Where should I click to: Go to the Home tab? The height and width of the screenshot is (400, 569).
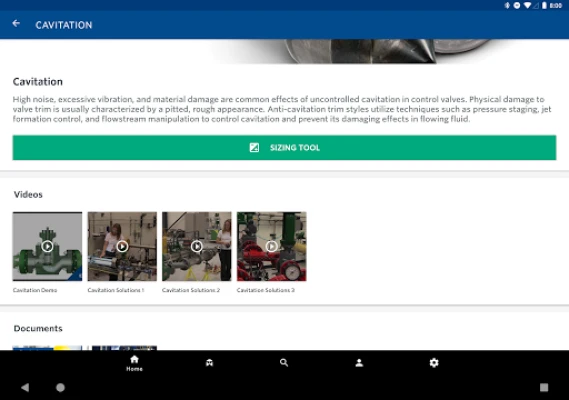(x=134, y=363)
